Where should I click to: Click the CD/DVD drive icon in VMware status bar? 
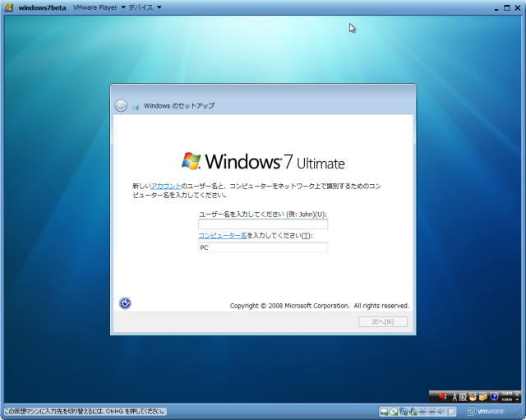(x=394, y=412)
